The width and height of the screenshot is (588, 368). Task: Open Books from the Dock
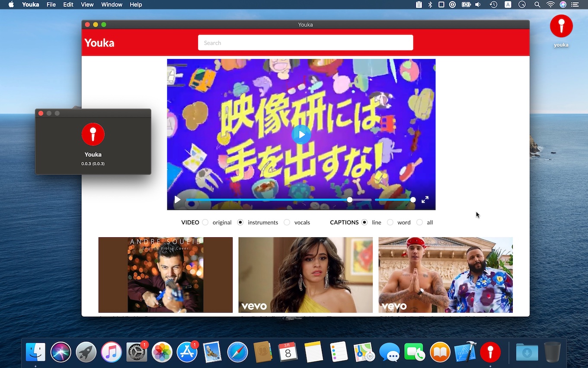tap(440, 352)
